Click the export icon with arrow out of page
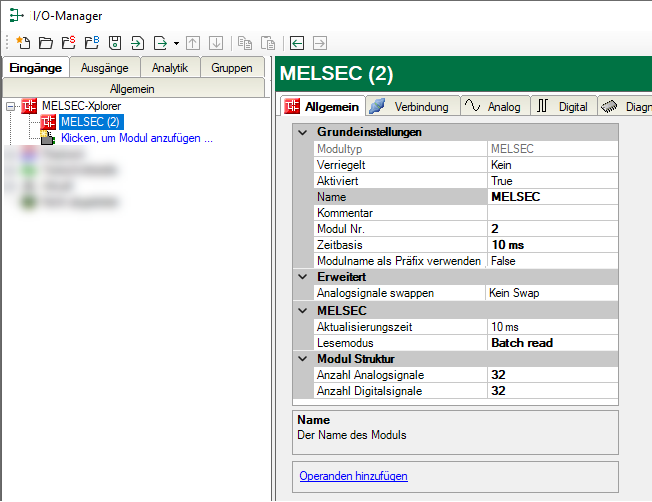 point(161,43)
